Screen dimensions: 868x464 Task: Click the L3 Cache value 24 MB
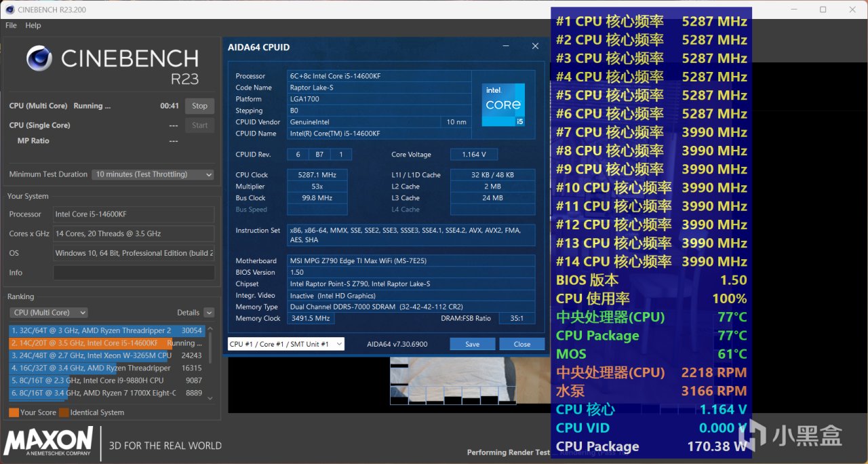coord(492,198)
